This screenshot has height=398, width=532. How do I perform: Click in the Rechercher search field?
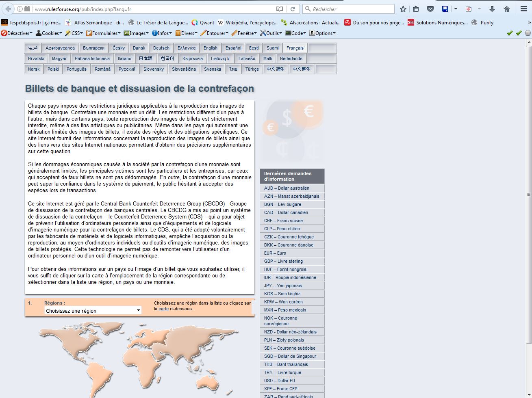pyautogui.click(x=352, y=9)
